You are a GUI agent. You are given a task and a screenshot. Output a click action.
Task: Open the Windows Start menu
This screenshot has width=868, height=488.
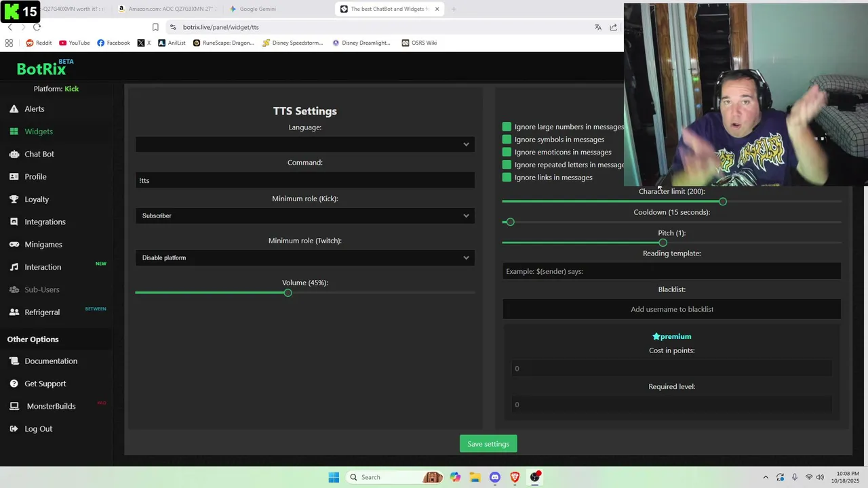334,477
